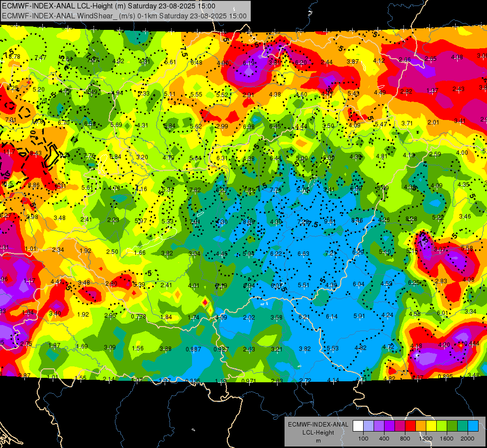Click the LCL-Height title line in header

[109, 6]
